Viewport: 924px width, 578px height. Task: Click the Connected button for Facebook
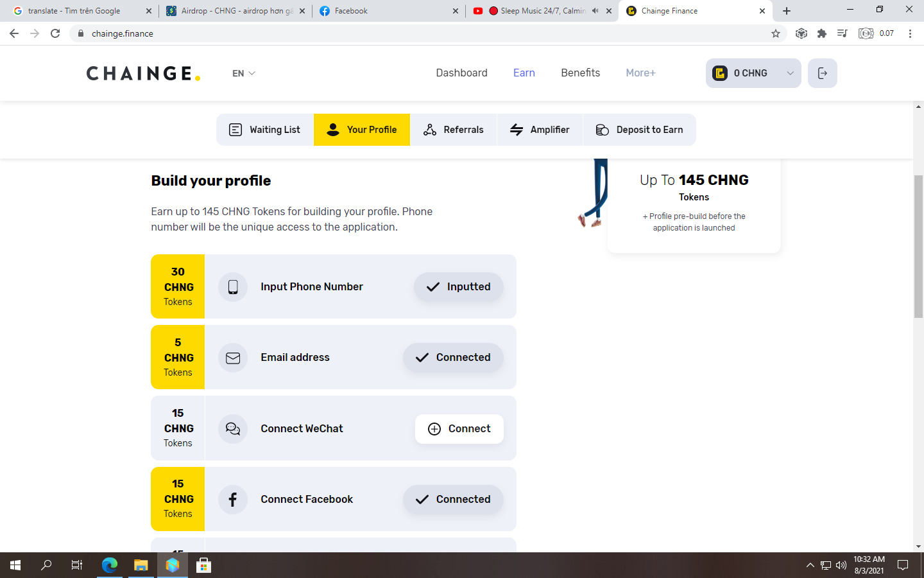click(453, 500)
